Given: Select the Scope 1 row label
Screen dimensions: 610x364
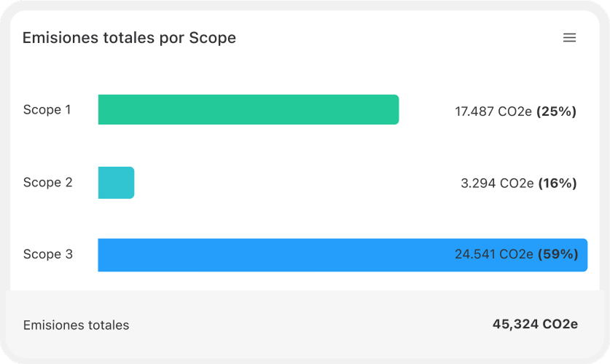Looking at the screenshot, I should [47, 110].
